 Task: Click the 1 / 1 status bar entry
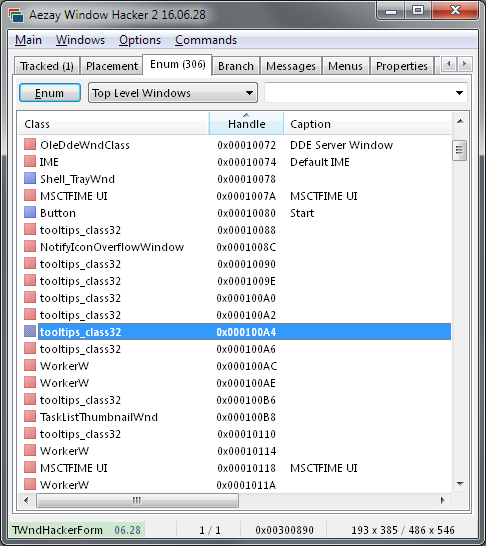coord(210,530)
